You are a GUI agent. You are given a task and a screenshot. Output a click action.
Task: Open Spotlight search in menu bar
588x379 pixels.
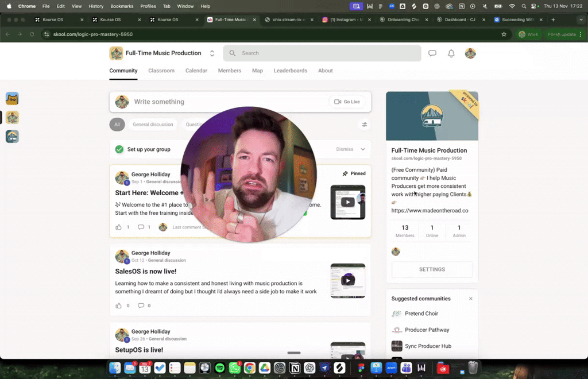tap(524, 6)
